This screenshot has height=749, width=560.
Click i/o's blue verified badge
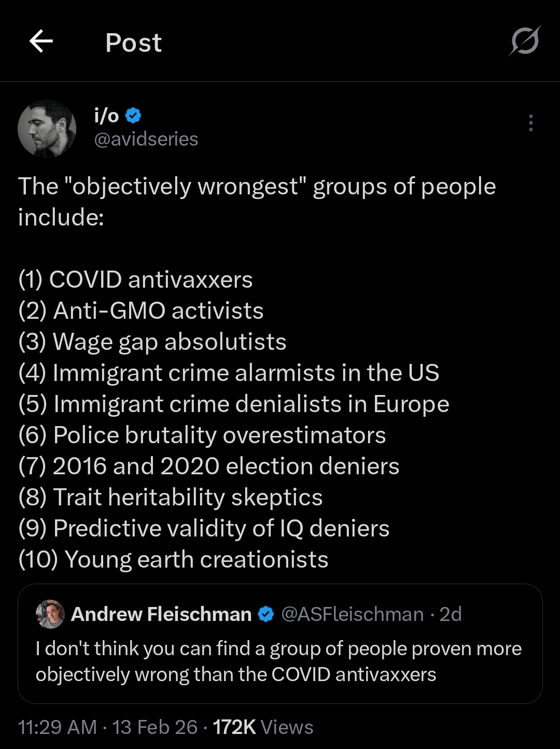tap(133, 116)
